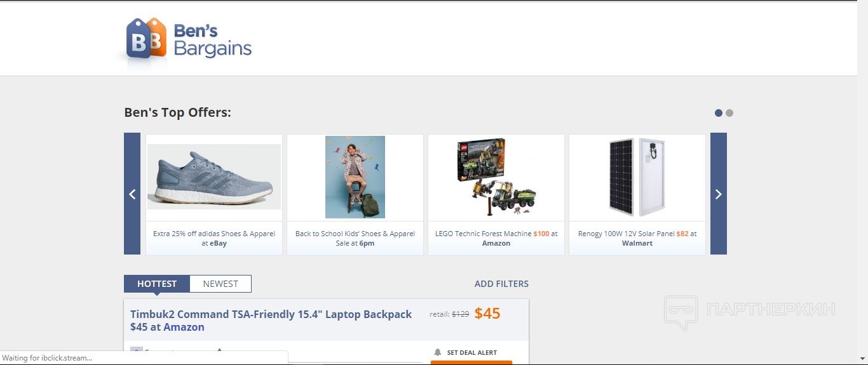Click LEGO Technic $100 at Amazon link
The width and height of the screenshot is (868, 365).
(x=496, y=238)
